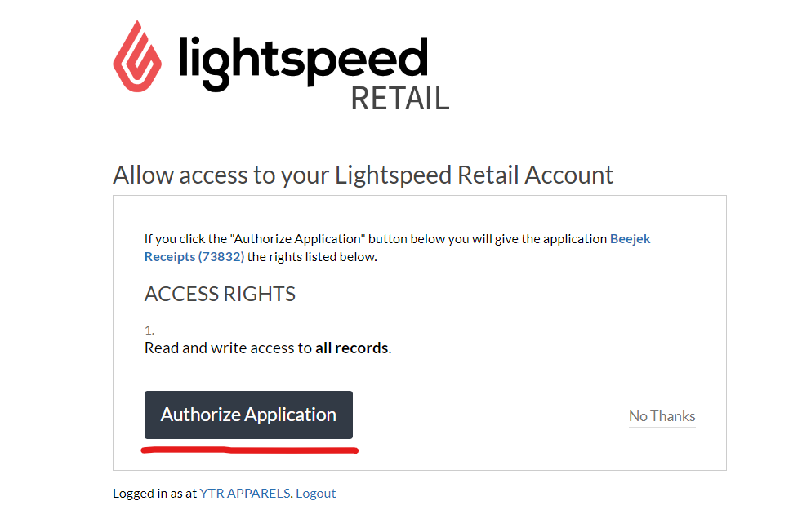Viewport: 811px width, 532px height.
Task: Click inside the authorization details card
Action: [x=419, y=332]
